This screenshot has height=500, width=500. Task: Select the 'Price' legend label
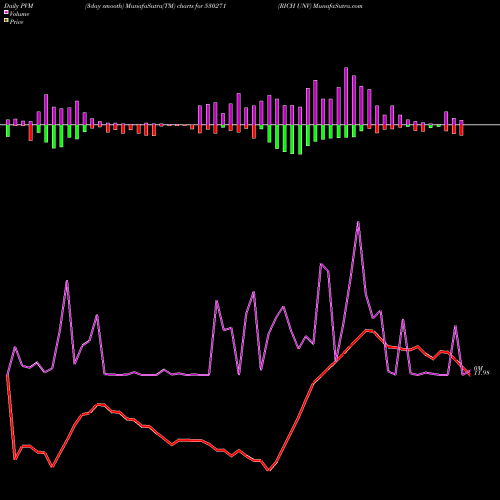click(16, 22)
